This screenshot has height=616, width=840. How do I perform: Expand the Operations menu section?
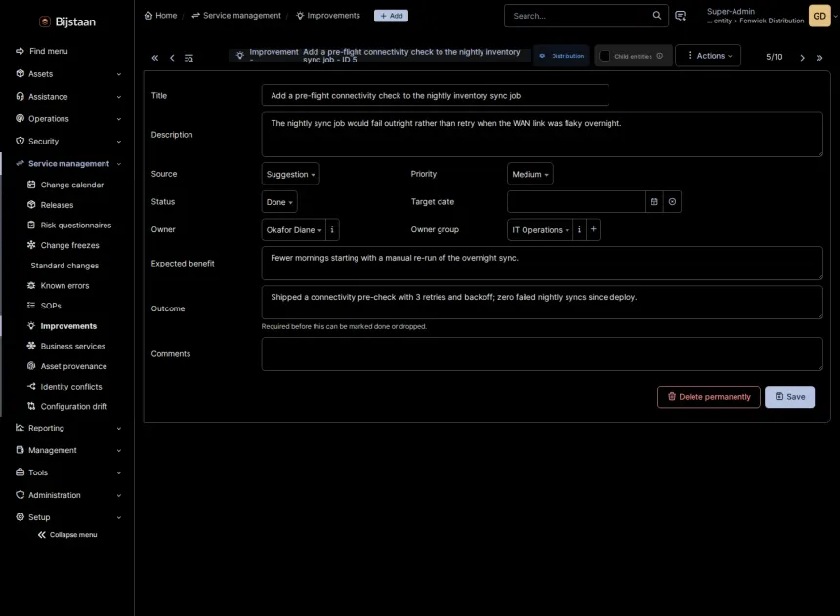(68, 119)
